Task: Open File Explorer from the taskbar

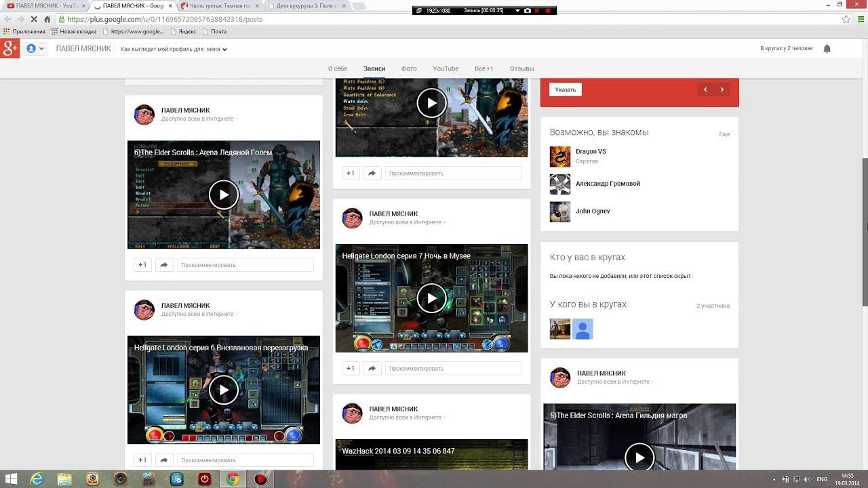Action: click(64, 479)
